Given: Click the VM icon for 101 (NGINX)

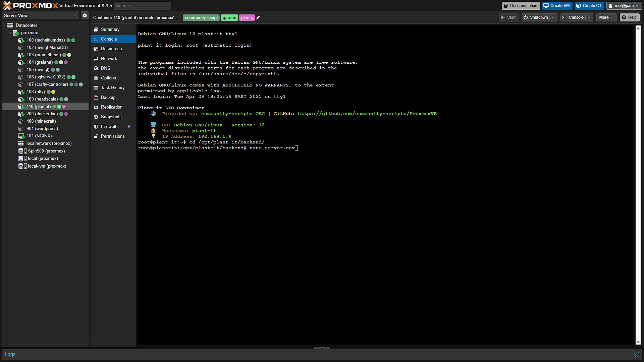Looking at the screenshot, I should pos(21,136).
